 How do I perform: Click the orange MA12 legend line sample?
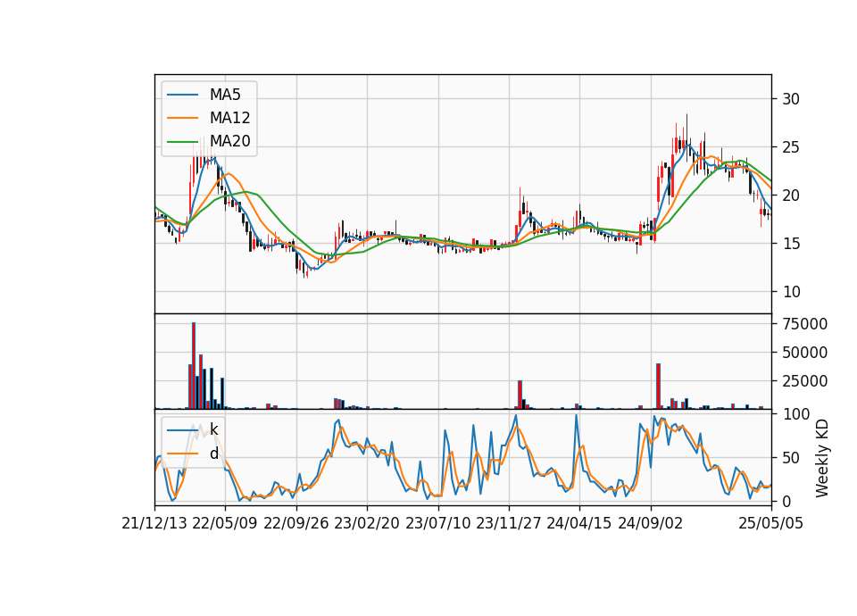[182, 118]
